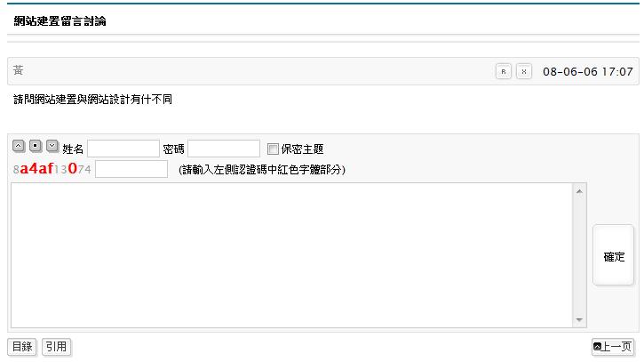
Task: Click the 目錄 button
Action: (x=22, y=347)
